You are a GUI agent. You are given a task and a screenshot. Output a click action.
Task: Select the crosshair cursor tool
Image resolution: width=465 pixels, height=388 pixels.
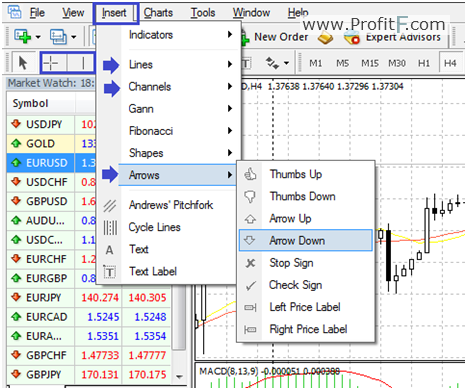(x=51, y=63)
